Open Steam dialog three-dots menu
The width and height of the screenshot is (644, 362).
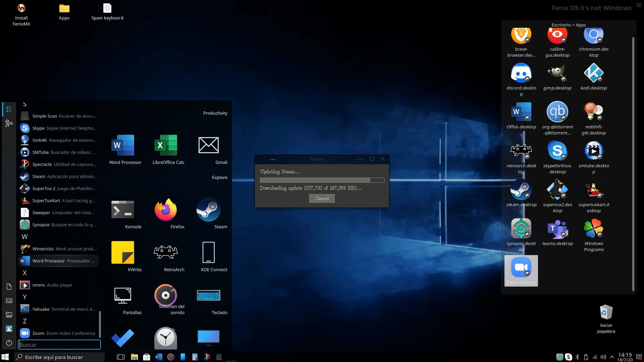click(x=272, y=159)
